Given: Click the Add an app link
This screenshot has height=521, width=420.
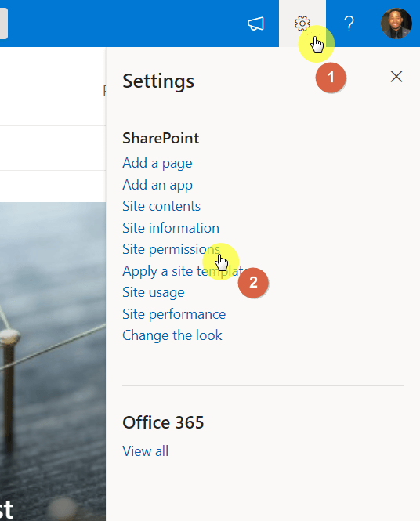Looking at the screenshot, I should click(157, 185).
